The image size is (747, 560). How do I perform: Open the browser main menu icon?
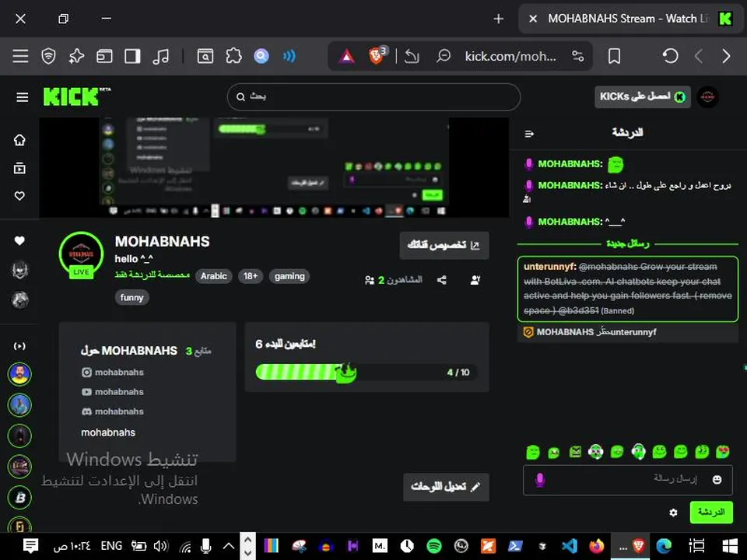20,56
